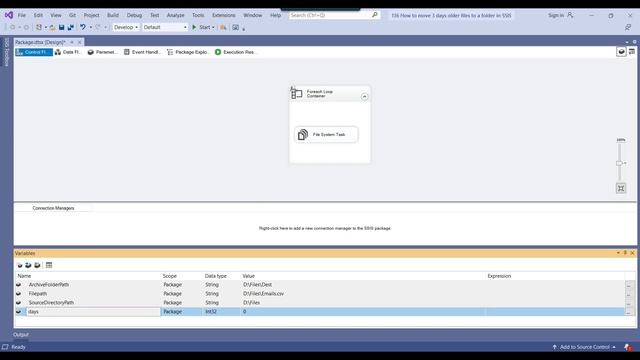Click the Save All toolbar icon

(71, 27)
